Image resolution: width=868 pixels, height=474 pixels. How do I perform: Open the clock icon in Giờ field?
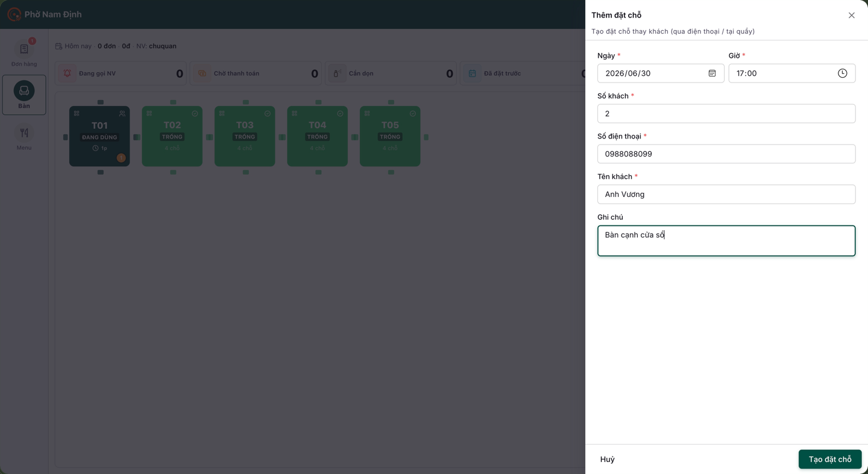pos(842,73)
